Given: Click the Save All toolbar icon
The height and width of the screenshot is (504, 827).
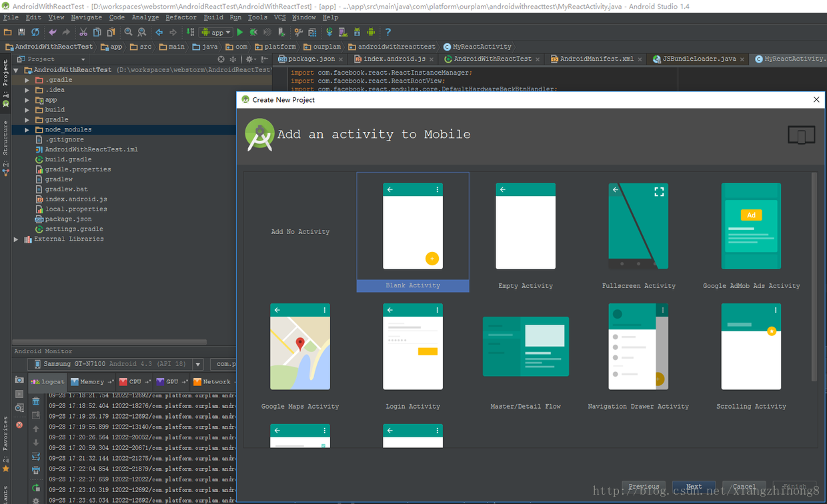Looking at the screenshot, I should click(21, 32).
